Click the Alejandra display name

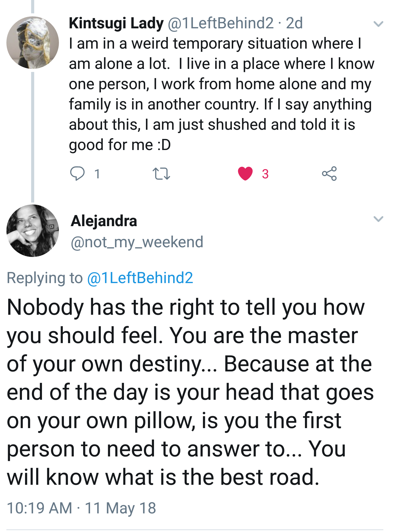click(x=104, y=221)
